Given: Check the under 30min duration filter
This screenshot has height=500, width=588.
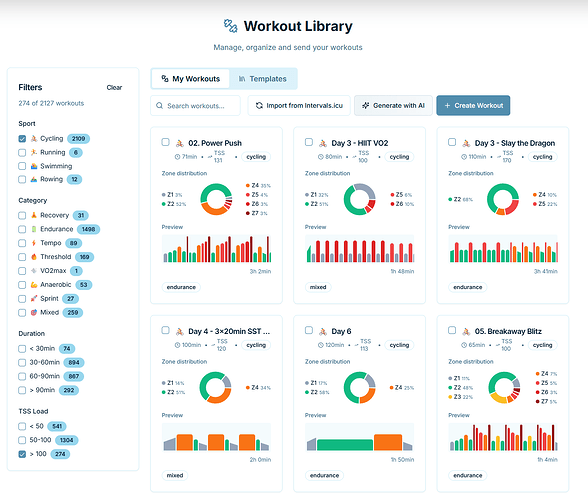Looking at the screenshot, I should click(x=22, y=349).
